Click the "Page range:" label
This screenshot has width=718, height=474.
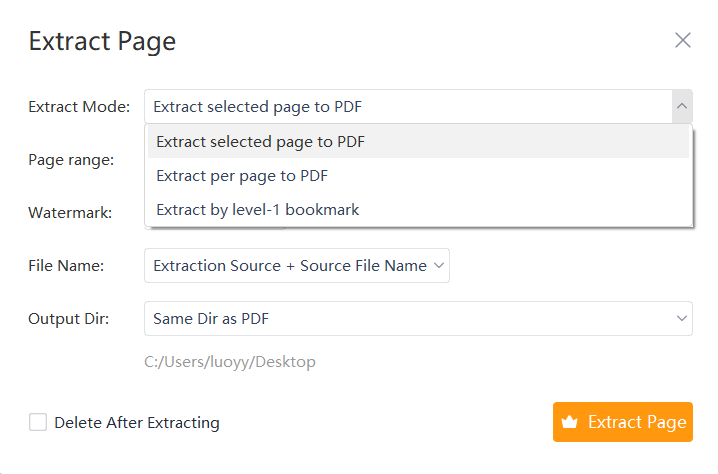[71, 159]
